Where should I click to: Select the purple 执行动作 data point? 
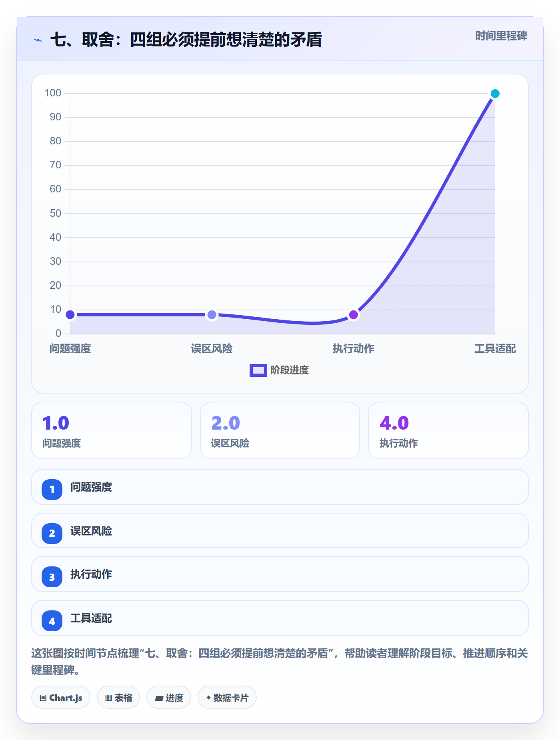tap(353, 315)
